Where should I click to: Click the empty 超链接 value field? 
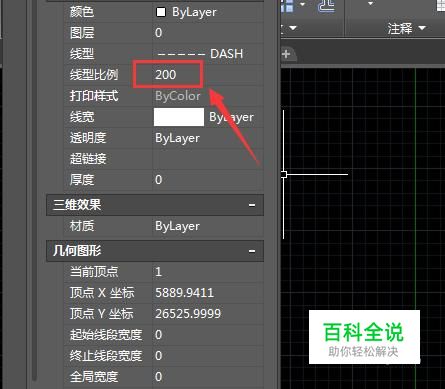(x=208, y=159)
